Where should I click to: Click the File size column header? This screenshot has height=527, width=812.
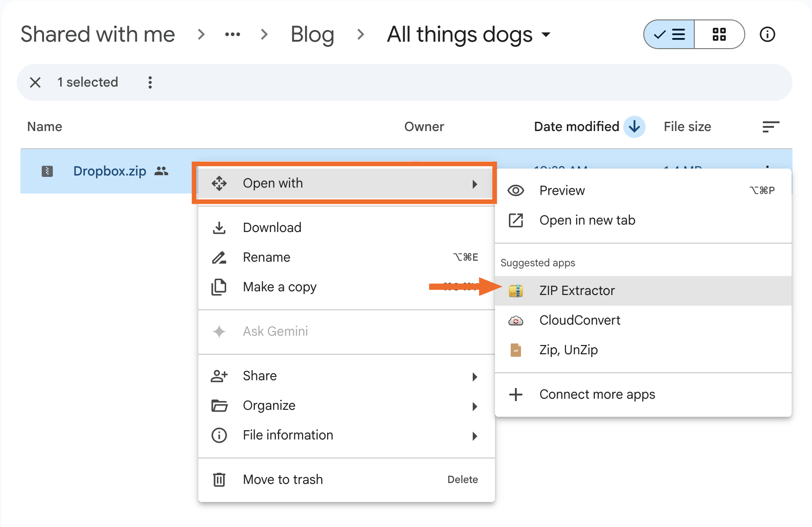687,126
